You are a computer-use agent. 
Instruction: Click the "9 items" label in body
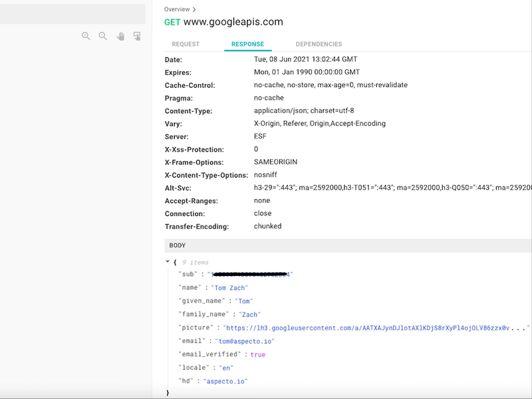(x=195, y=262)
